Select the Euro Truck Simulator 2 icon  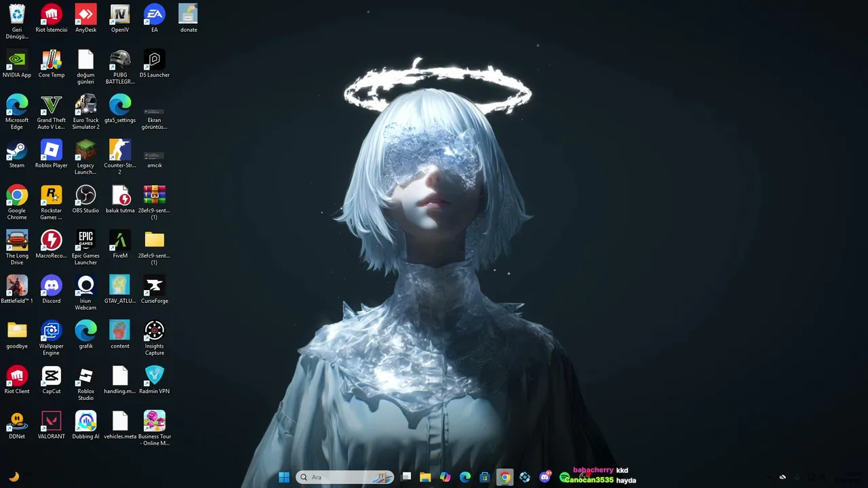[86, 105]
